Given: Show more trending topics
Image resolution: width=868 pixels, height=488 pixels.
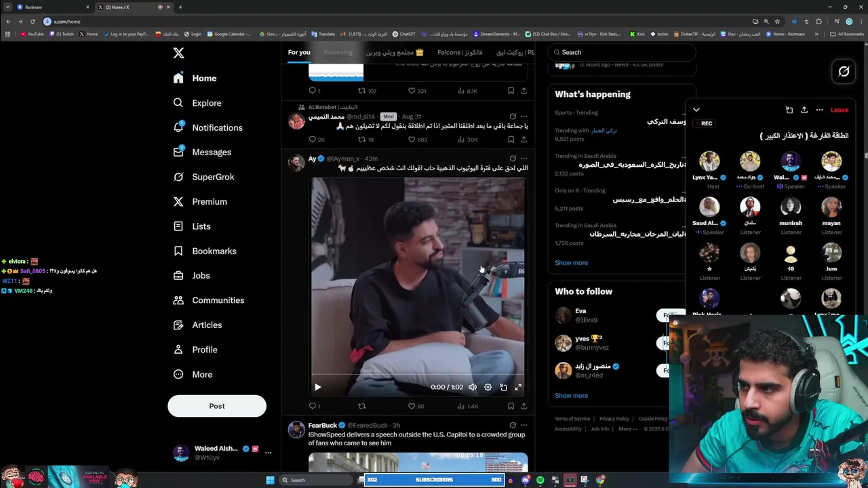Looking at the screenshot, I should (571, 262).
